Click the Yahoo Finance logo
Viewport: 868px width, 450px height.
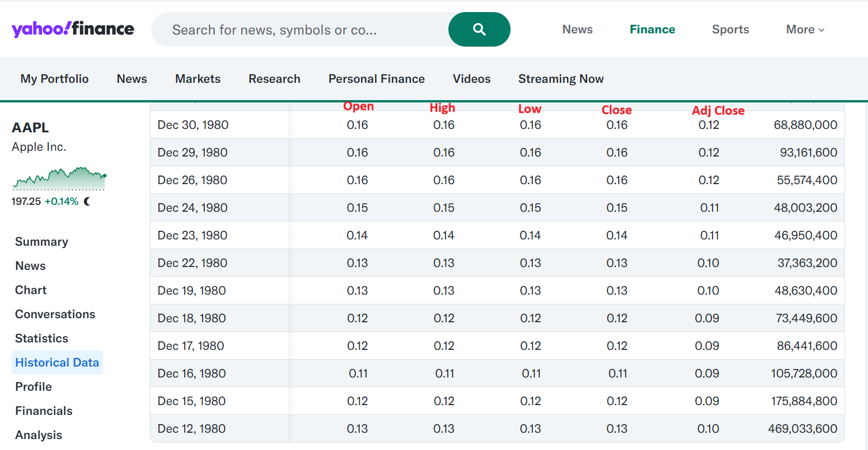pos(73,29)
